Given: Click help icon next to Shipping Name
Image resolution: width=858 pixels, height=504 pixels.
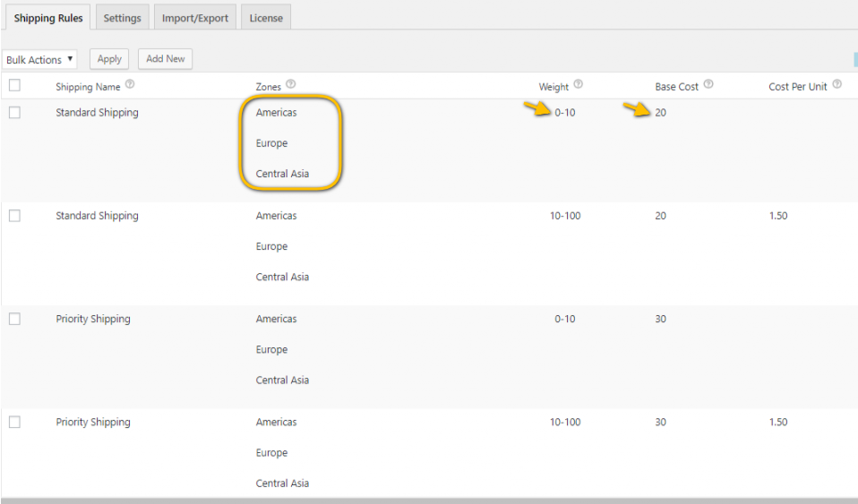Looking at the screenshot, I should click(130, 84).
